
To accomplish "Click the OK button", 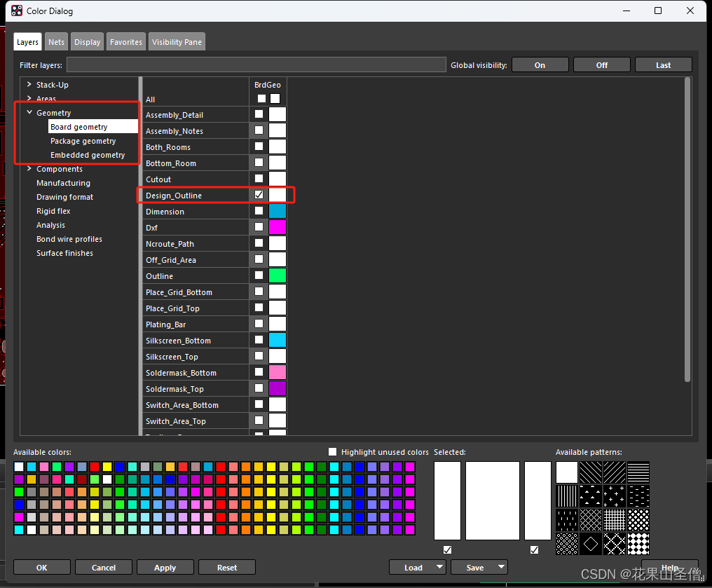I will tap(42, 568).
